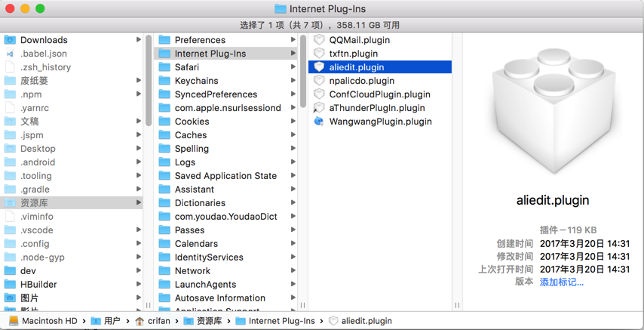Screen dimensions: 644x330
Task: Expand the 资源库 folder arrow
Action: (139, 203)
